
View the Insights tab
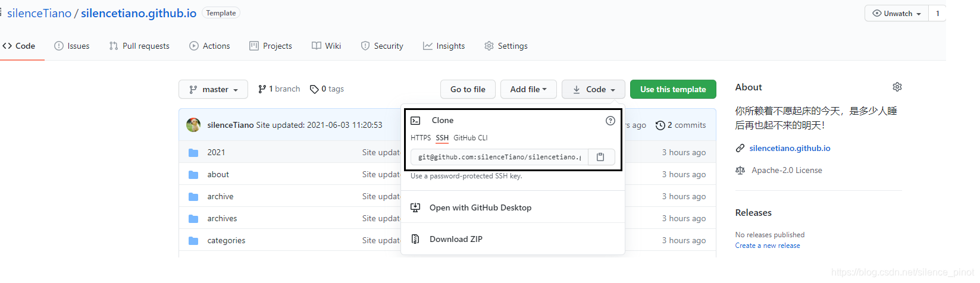pyautogui.click(x=444, y=46)
